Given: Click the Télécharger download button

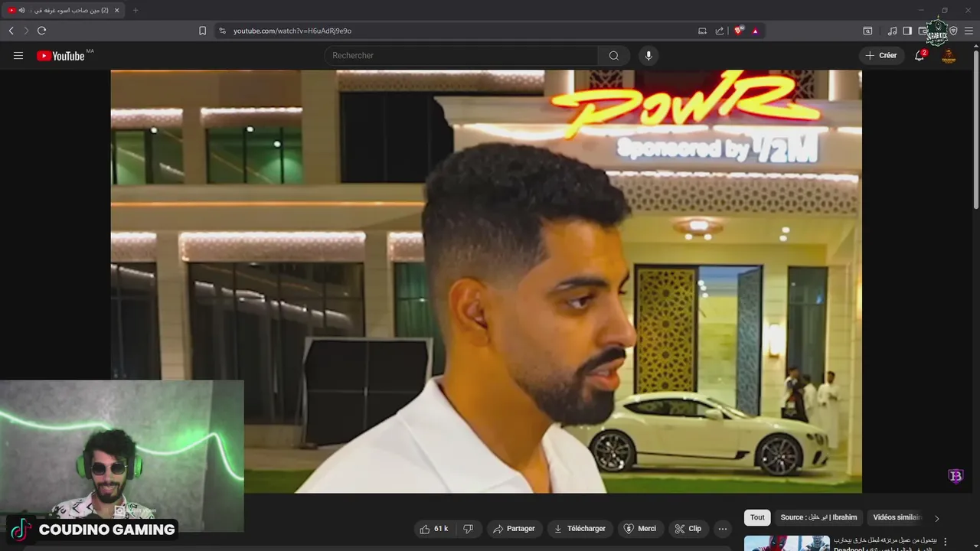Looking at the screenshot, I should pos(580,529).
